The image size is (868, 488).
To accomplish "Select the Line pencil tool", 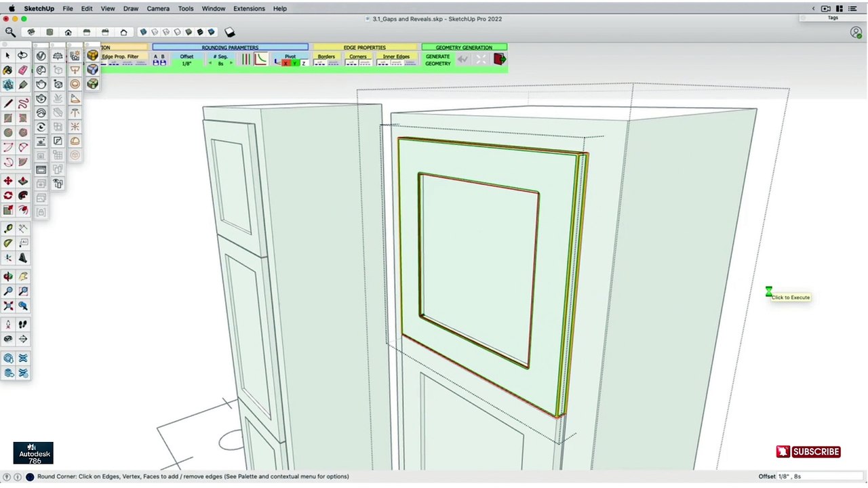I will 7,104.
